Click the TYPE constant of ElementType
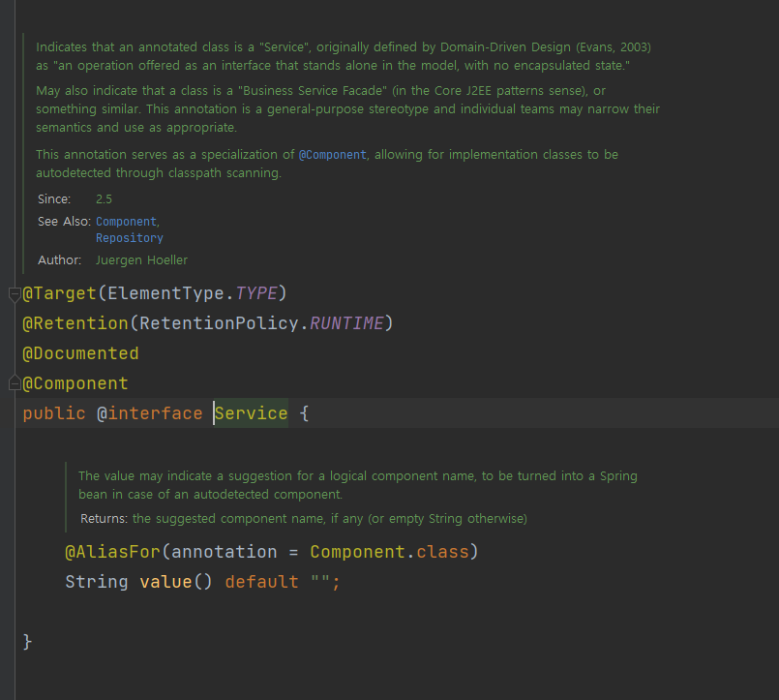The height and width of the screenshot is (700, 779). tap(255, 293)
